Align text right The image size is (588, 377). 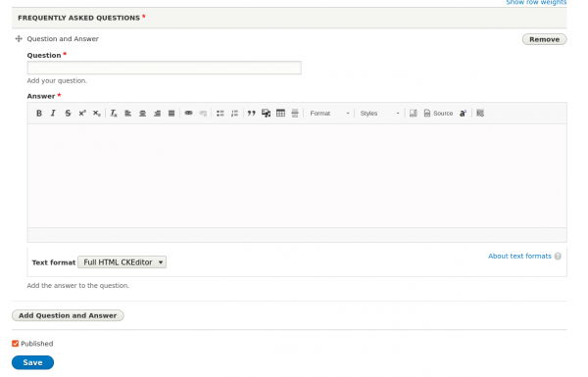(x=157, y=114)
